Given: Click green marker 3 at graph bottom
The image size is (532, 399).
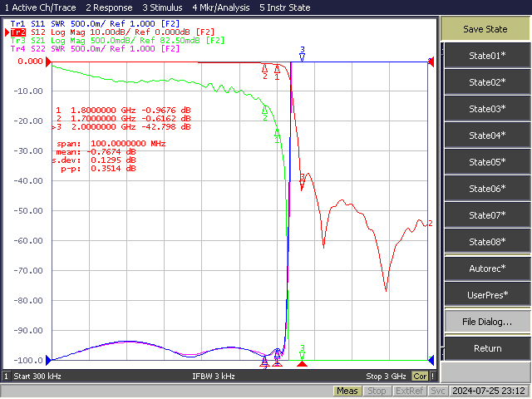Looking at the screenshot, I should click(303, 352).
